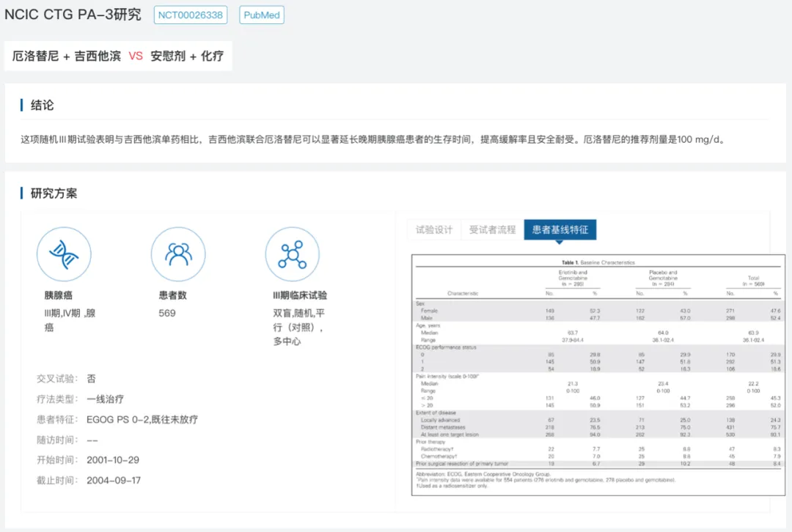Click the 患者数 label
This screenshot has height=532, width=792.
pos(172,295)
